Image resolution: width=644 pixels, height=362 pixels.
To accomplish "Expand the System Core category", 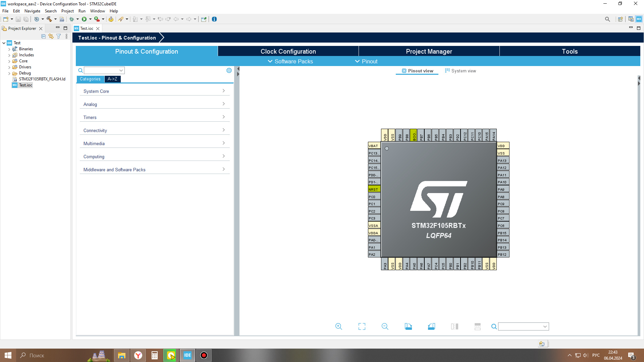I will tap(155, 91).
